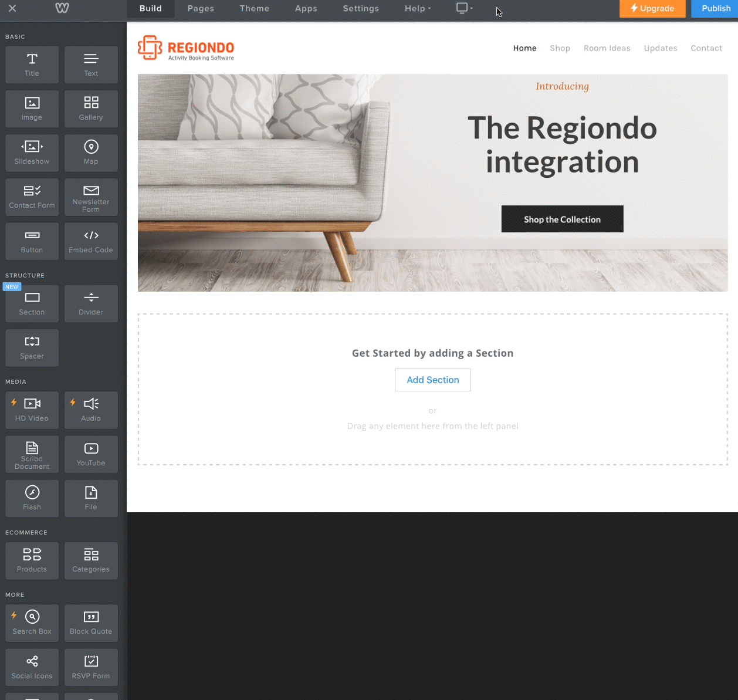The width and height of the screenshot is (738, 700).
Task: Select the Categories ecommerce element
Action: 91,561
